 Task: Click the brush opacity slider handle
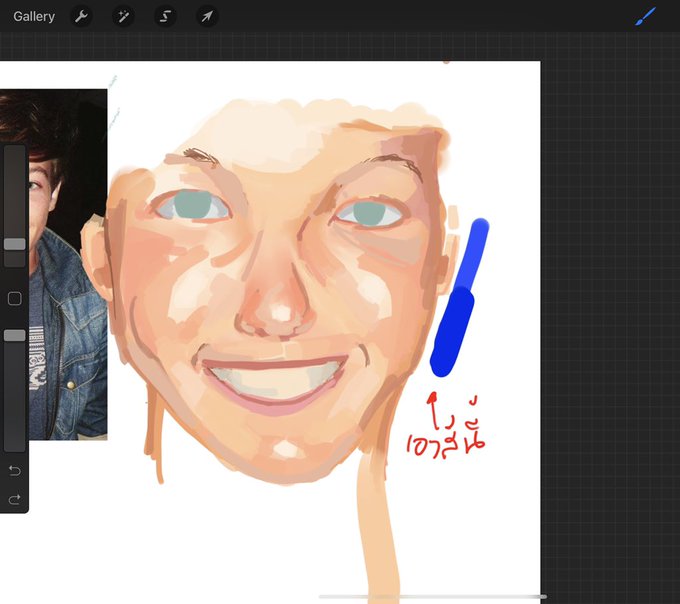[x=15, y=335]
